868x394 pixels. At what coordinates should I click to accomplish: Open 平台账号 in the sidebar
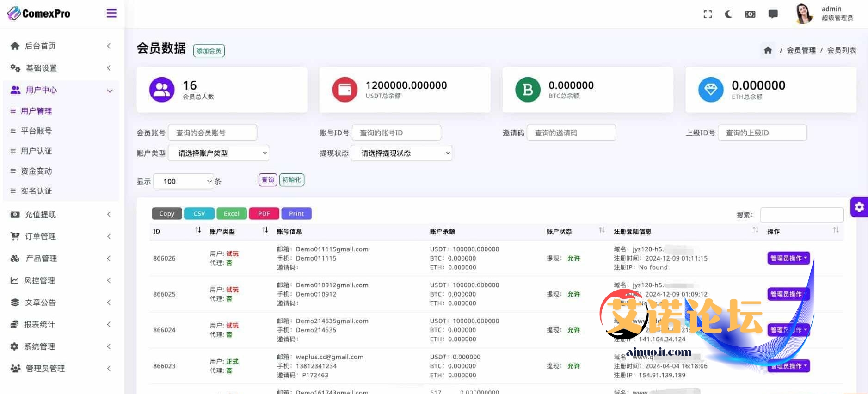tap(36, 131)
